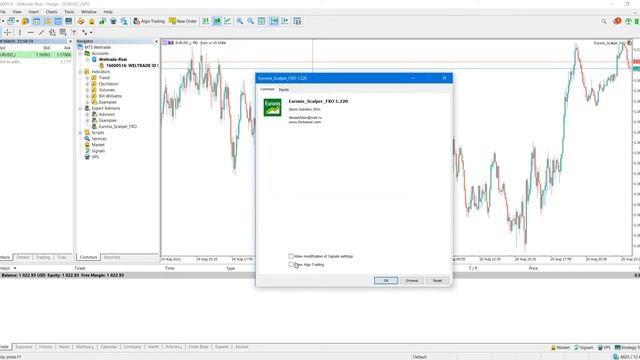
Task: Open the View menu
Action: point(17,12)
